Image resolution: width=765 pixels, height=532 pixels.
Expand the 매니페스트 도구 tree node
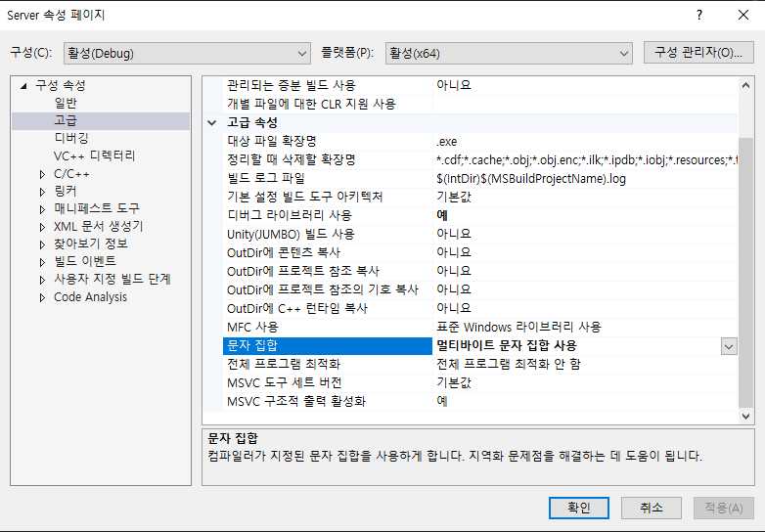click(42, 209)
